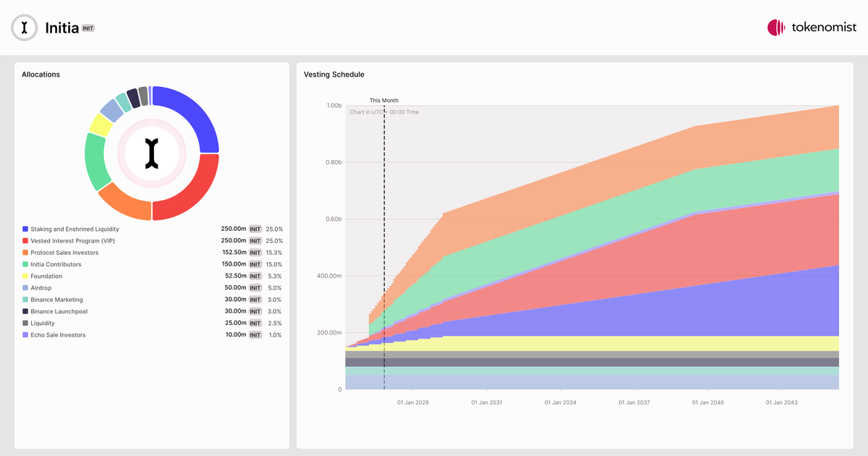This screenshot has width=868, height=456.
Task: Select Binance Marketing legend color swatch
Action: click(x=25, y=300)
